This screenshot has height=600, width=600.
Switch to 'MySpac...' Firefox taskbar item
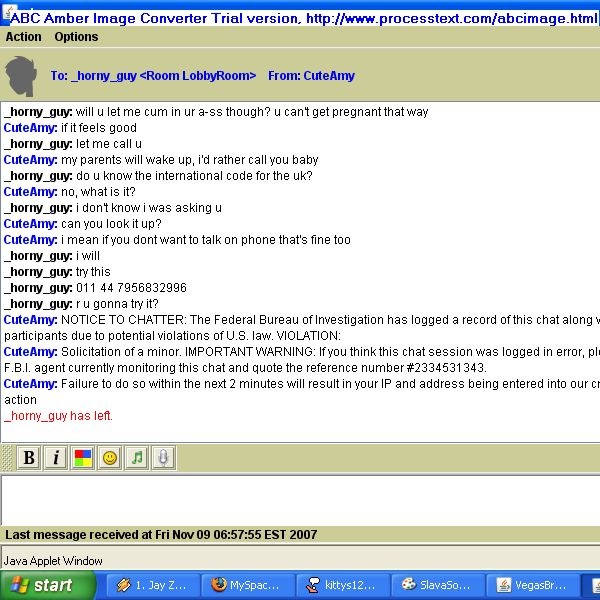pyautogui.click(x=248, y=585)
